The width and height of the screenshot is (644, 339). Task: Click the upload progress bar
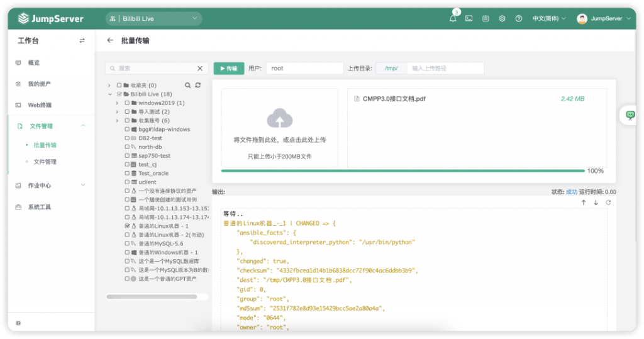[402, 170]
